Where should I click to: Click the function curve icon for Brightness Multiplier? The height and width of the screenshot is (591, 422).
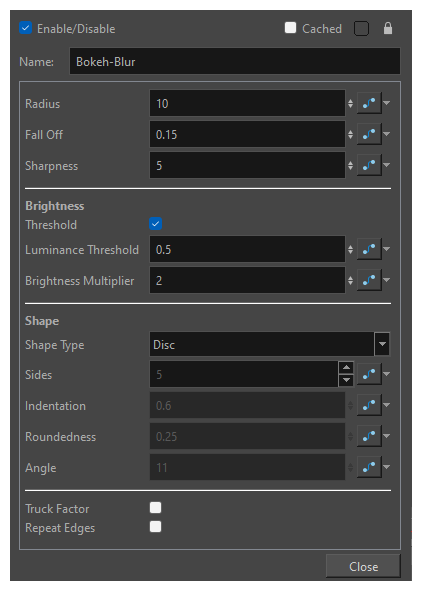(369, 280)
